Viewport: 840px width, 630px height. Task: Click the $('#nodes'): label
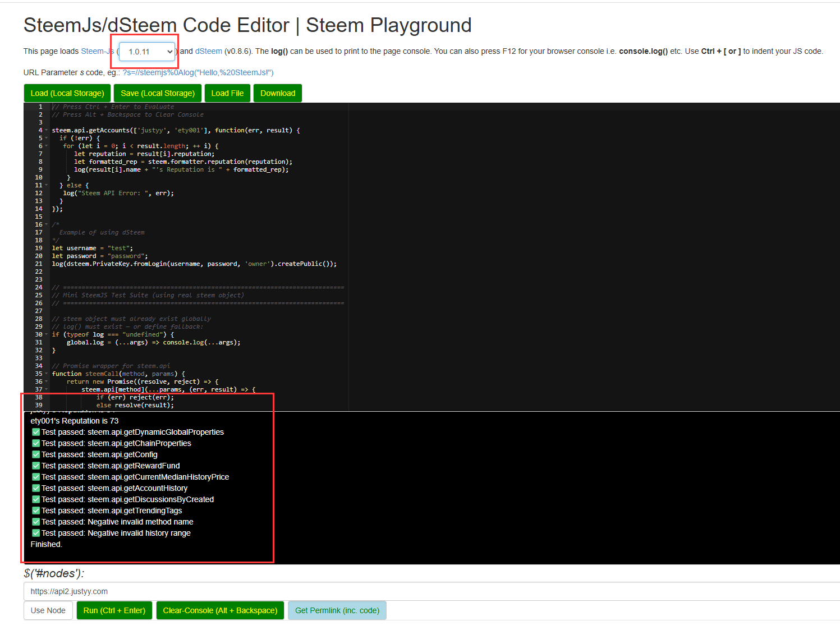(54, 573)
